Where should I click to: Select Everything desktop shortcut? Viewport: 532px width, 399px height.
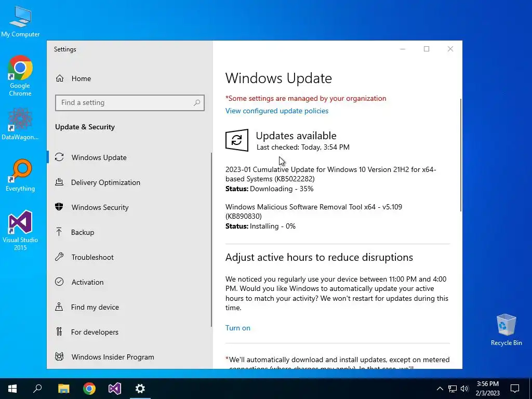[x=20, y=176]
